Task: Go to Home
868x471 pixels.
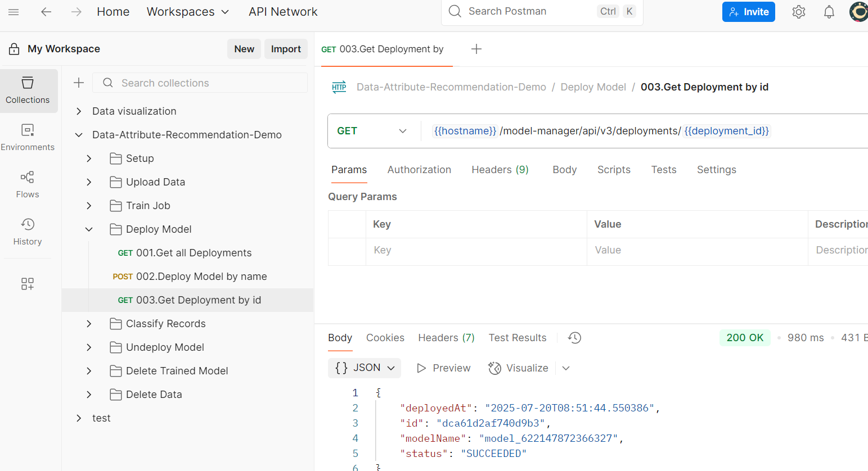Action: pyautogui.click(x=113, y=12)
